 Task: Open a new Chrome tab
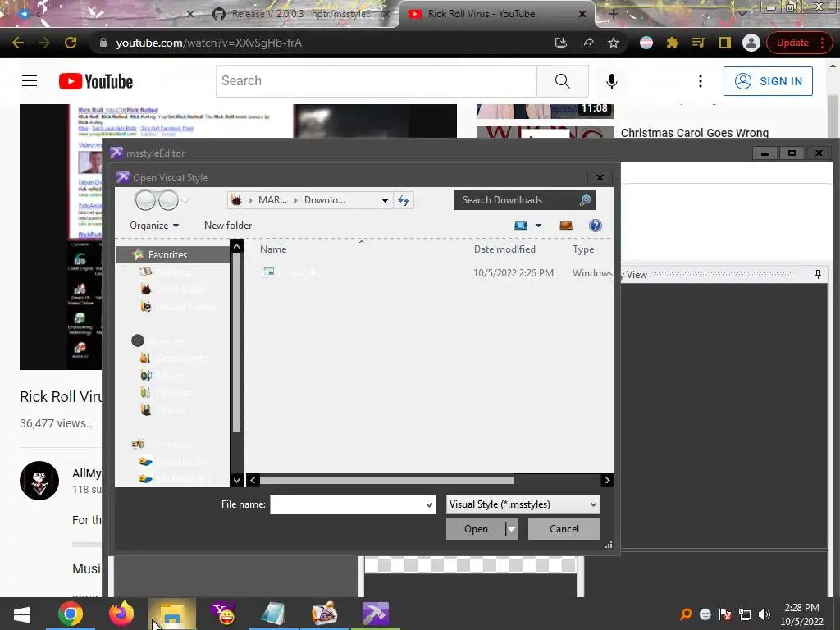[613, 14]
